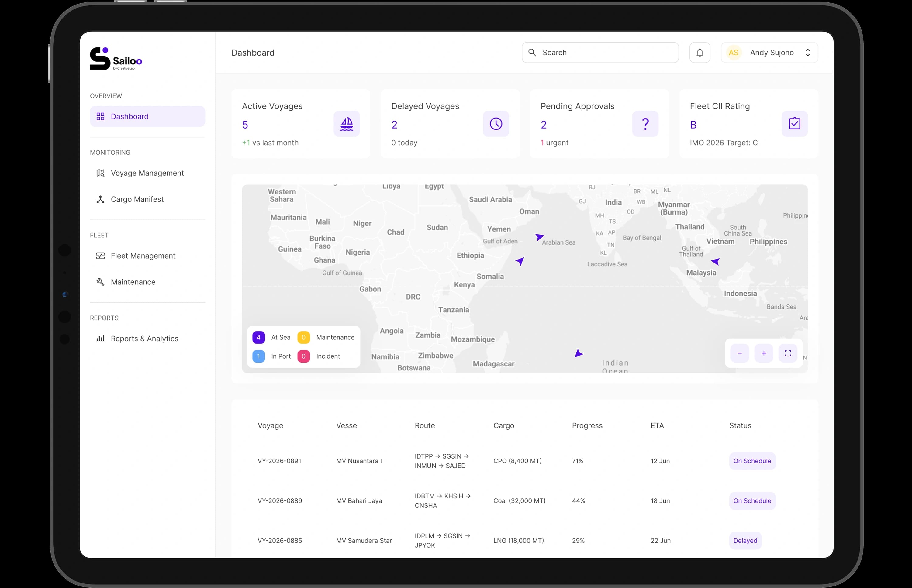912x588 pixels.
Task: Open Reports & Analytics in the sidebar
Action: coord(147,339)
